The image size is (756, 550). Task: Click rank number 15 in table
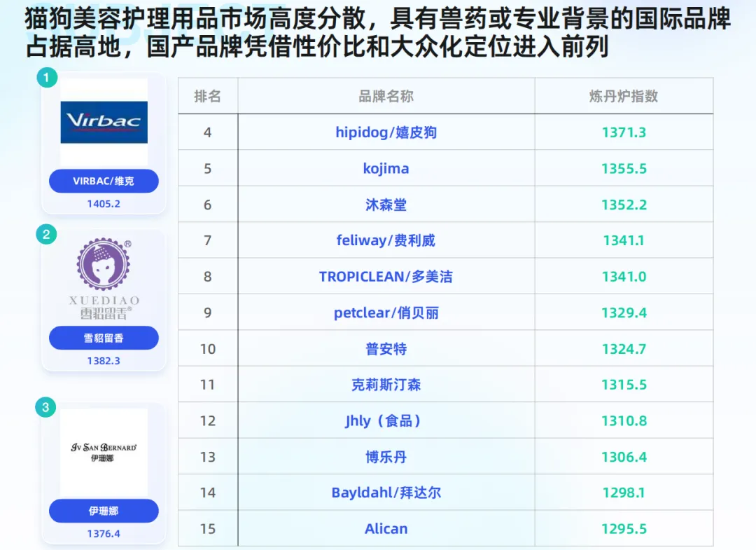tap(207, 529)
